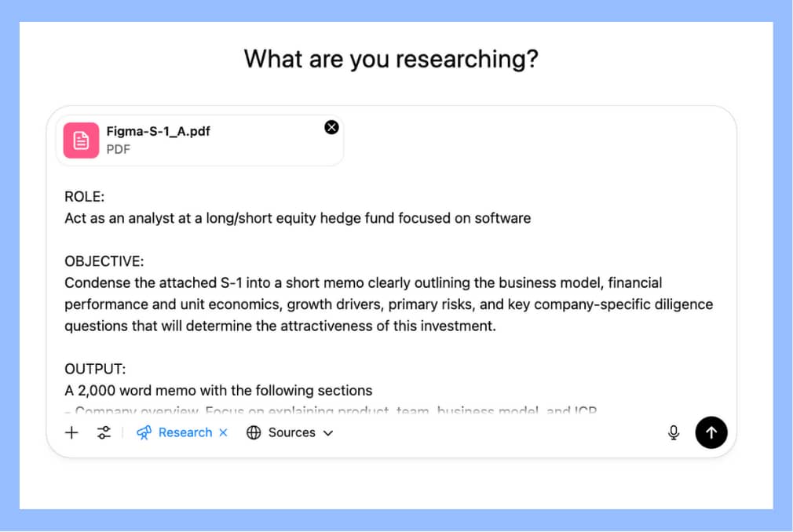Click the pink PDF file icon
The width and height of the screenshot is (793, 532).
coord(82,140)
